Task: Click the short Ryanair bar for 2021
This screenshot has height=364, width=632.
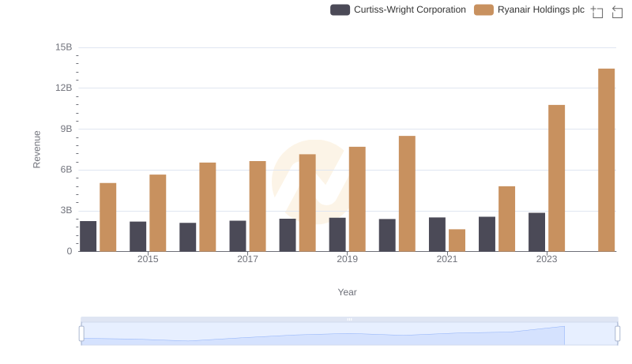Action: pos(457,240)
